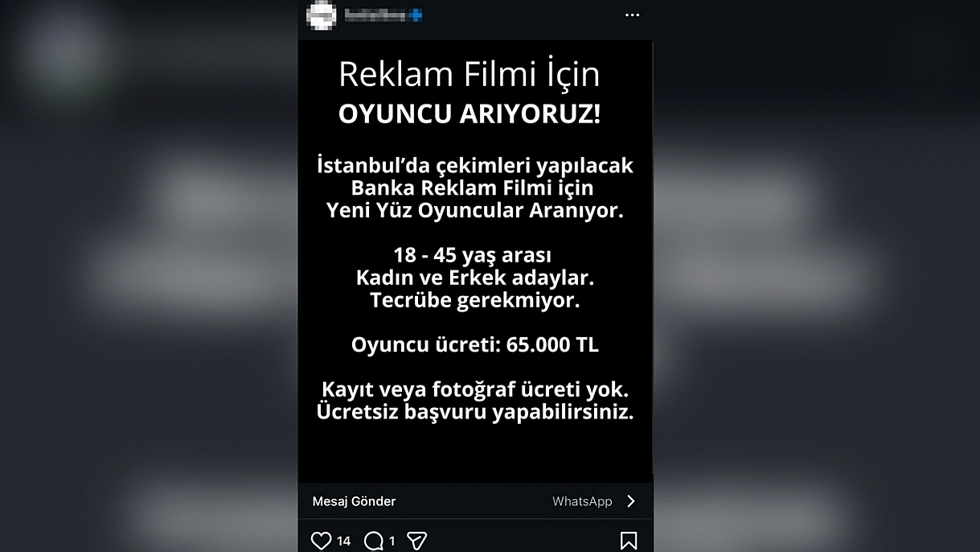Open the three-dot more options menu

633,15
